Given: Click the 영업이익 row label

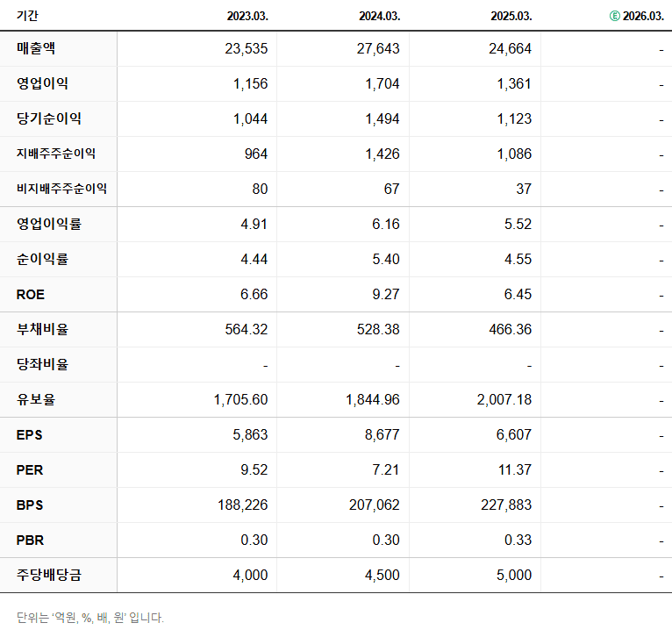Looking at the screenshot, I should point(42,83).
